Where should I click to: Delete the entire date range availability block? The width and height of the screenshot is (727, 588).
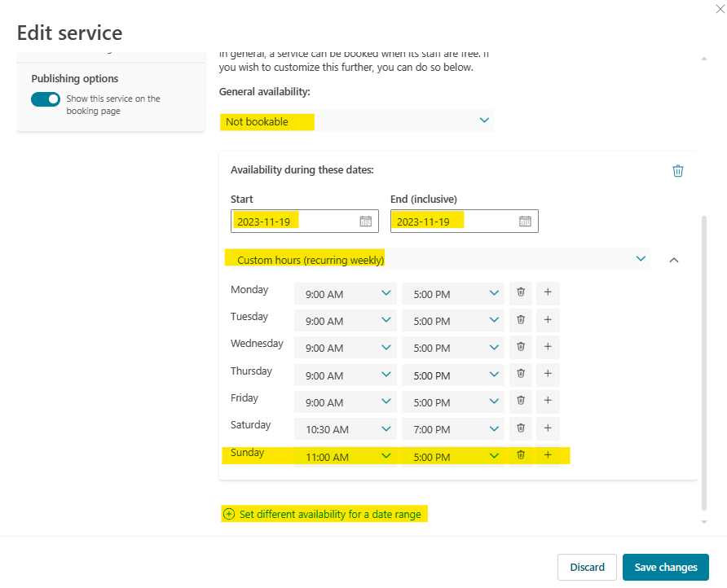[x=677, y=171]
